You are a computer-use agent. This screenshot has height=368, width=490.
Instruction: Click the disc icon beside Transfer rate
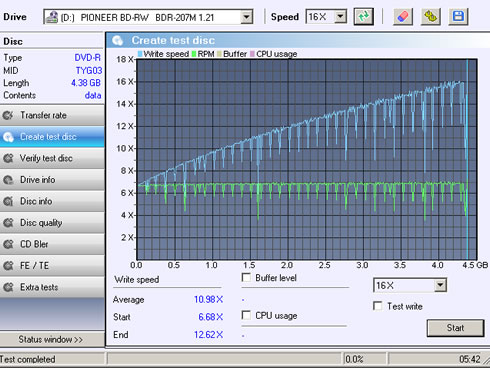8,115
